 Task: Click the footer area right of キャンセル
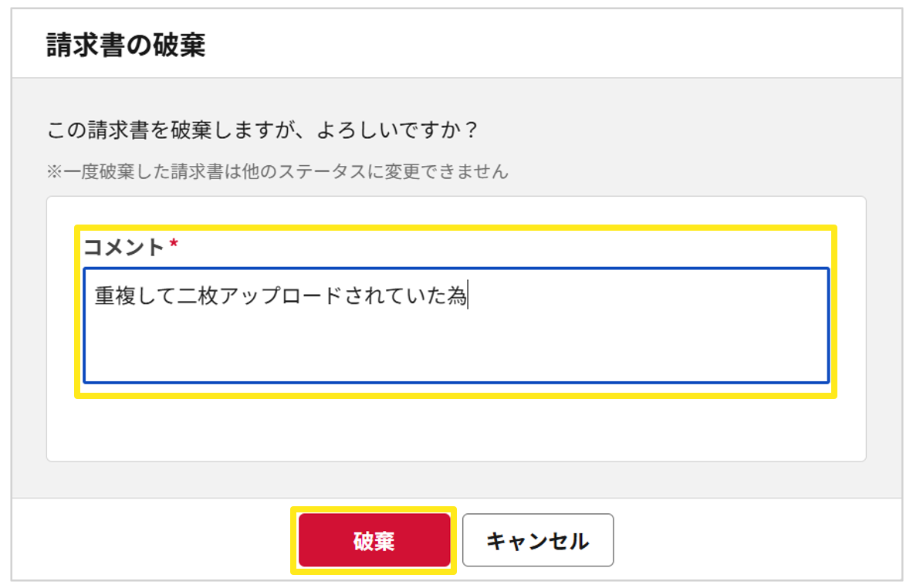756,540
